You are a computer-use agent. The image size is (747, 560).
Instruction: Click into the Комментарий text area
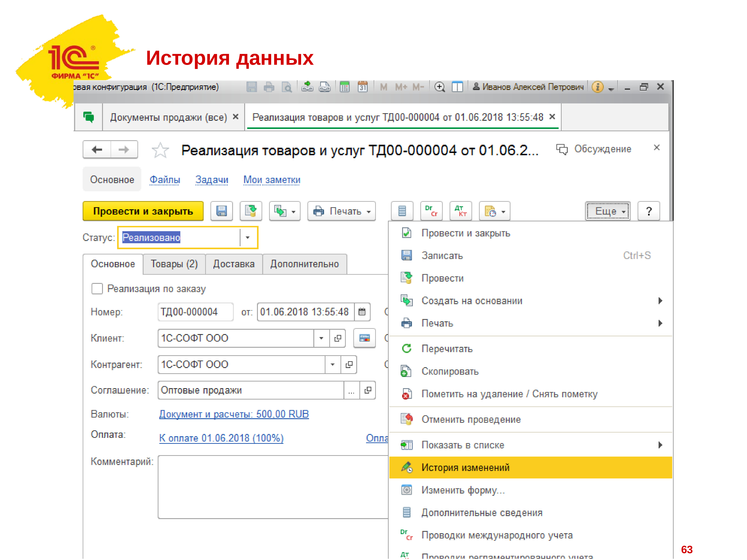273,487
